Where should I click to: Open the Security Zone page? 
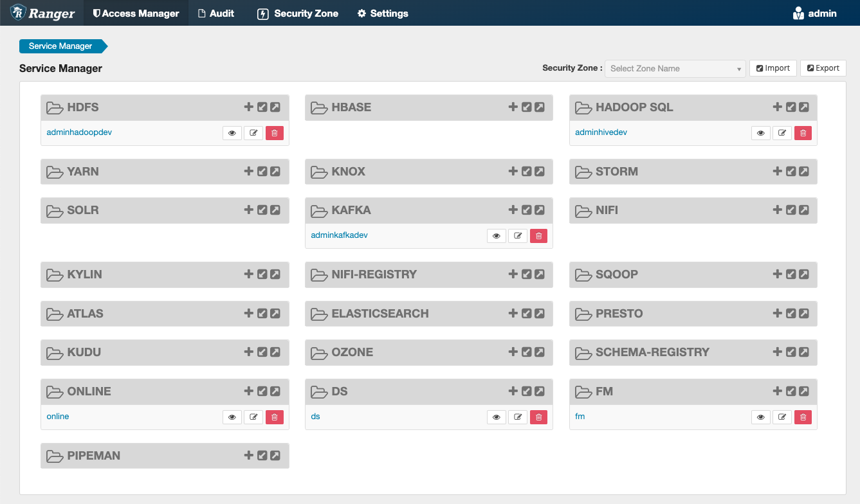tap(298, 13)
